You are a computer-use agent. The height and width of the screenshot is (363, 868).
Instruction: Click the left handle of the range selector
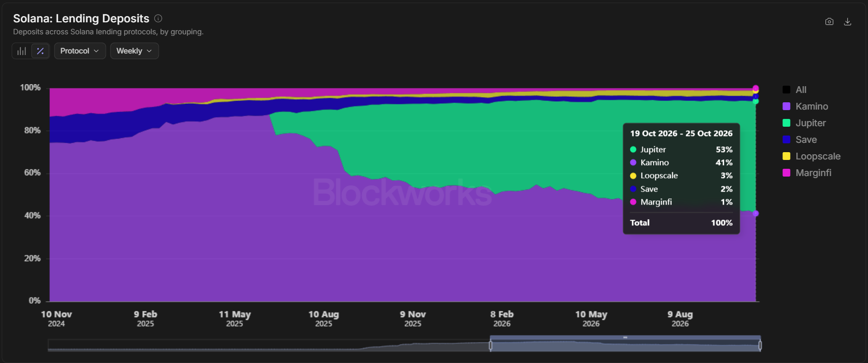pos(491,345)
